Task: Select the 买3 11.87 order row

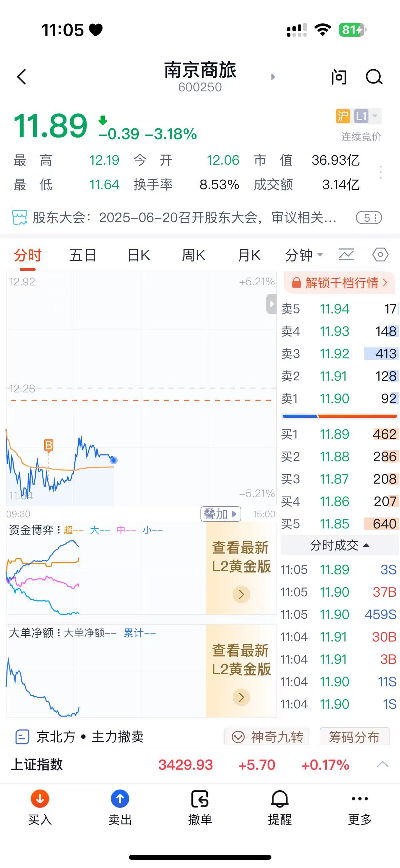Action: (339, 479)
